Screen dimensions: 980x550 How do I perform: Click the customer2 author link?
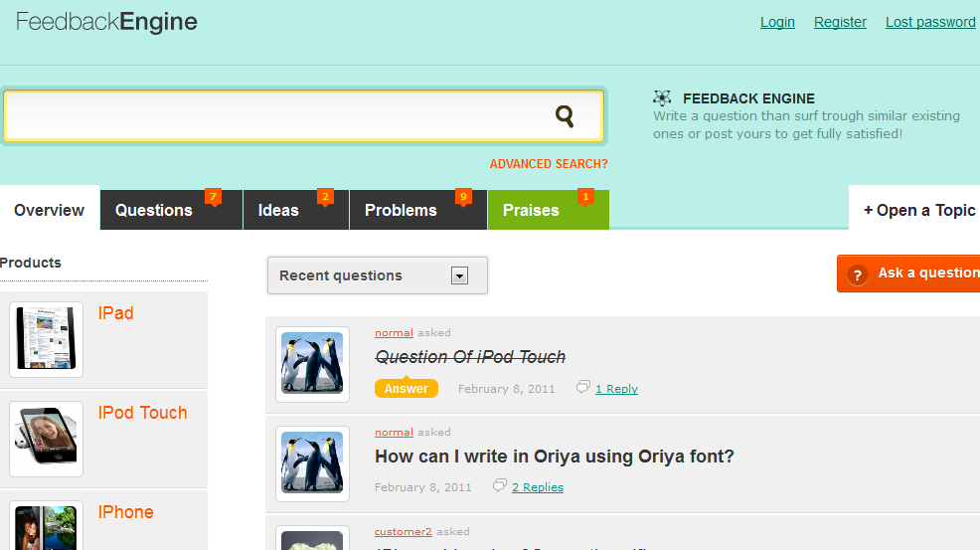404,532
